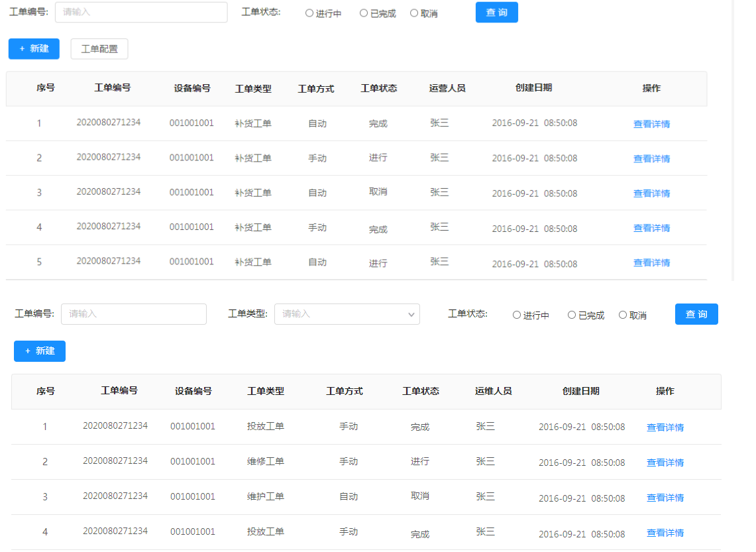Open 查看详情 for row 1 in top table
Image resolution: width=756 pixels, height=552 pixels.
pyautogui.click(x=651, y=123)
